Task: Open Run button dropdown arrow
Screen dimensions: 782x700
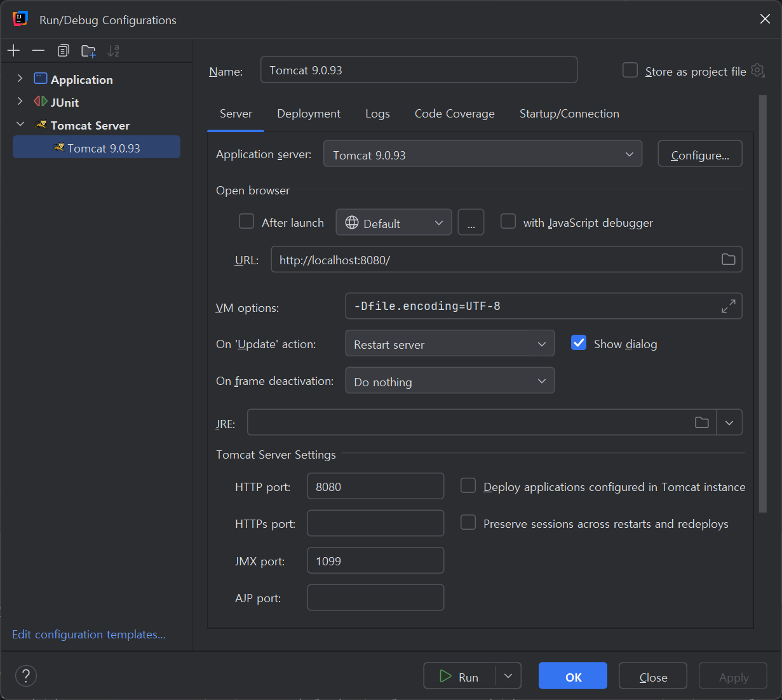Action: (508, 676)
